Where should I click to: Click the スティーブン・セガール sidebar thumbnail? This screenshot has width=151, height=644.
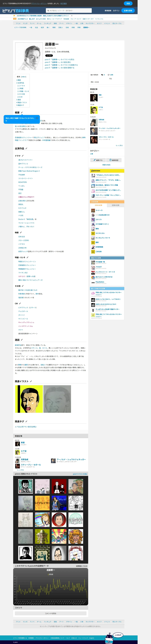(x=94, y=139)
